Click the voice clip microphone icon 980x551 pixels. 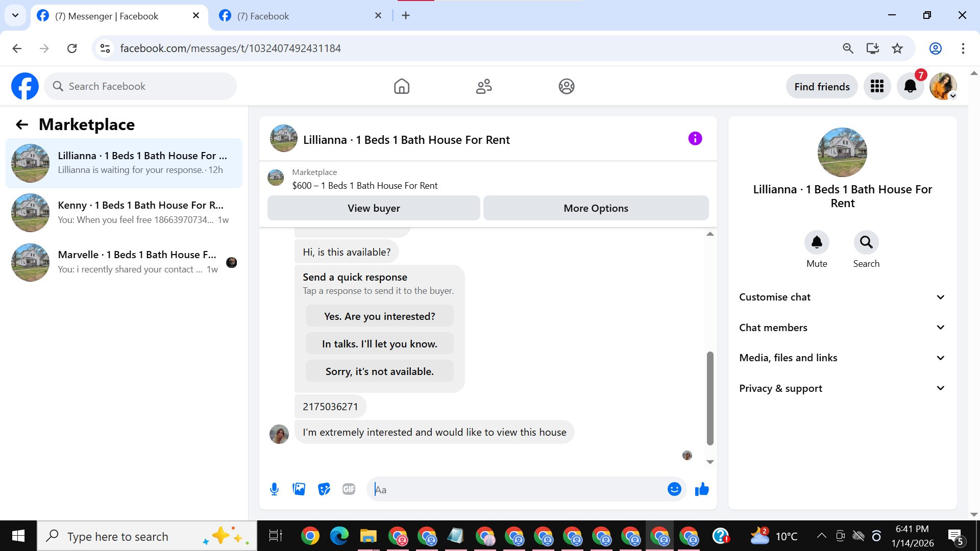click(x=274, y=489)
